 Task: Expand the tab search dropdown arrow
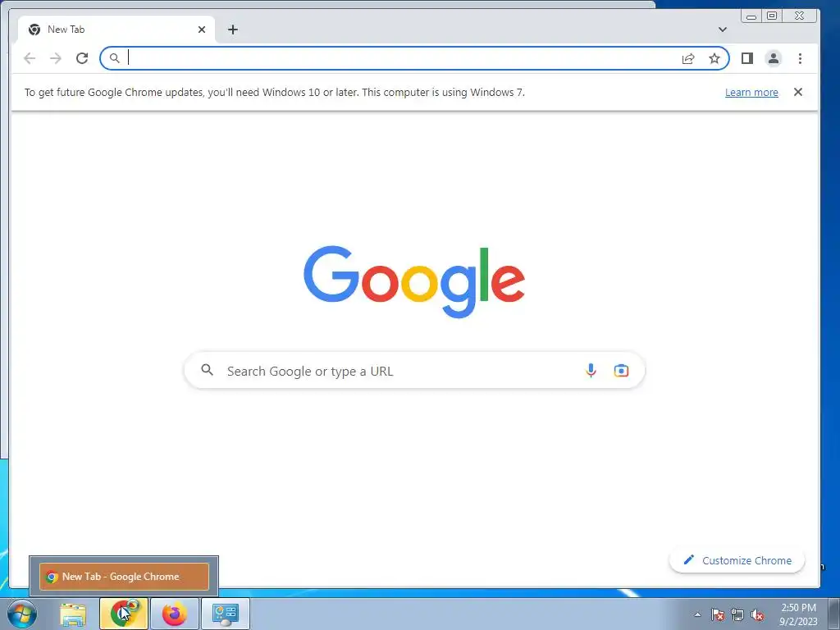click(x=722, y=30)
